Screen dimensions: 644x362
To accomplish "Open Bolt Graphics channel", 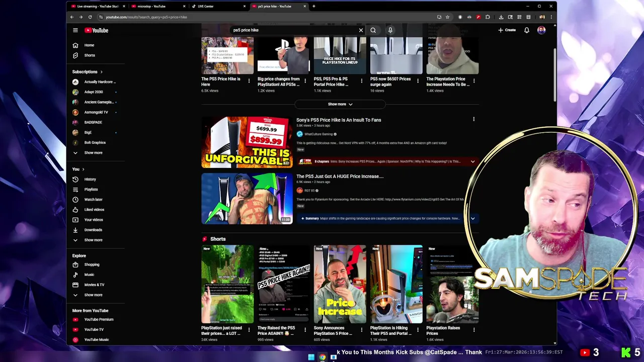I will 96,142.
